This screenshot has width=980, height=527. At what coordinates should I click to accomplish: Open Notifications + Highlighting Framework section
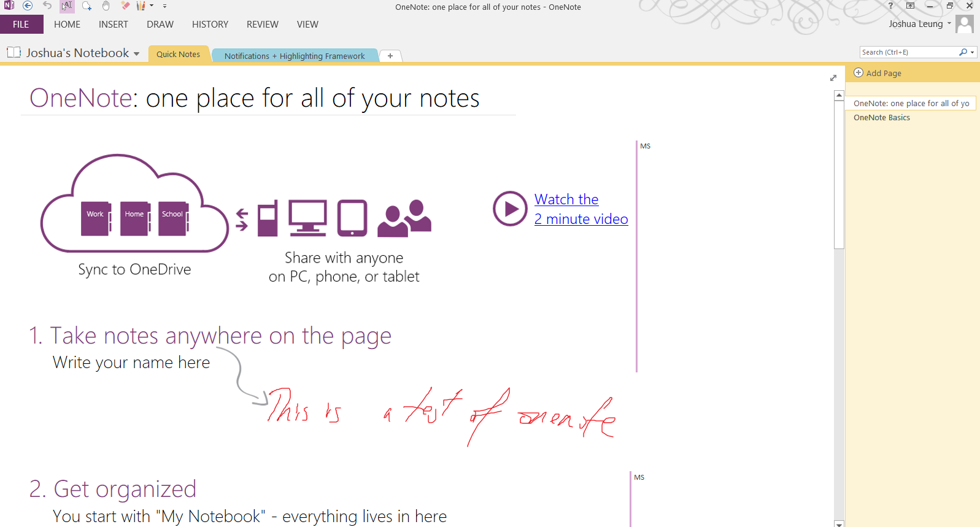(295, 56)
